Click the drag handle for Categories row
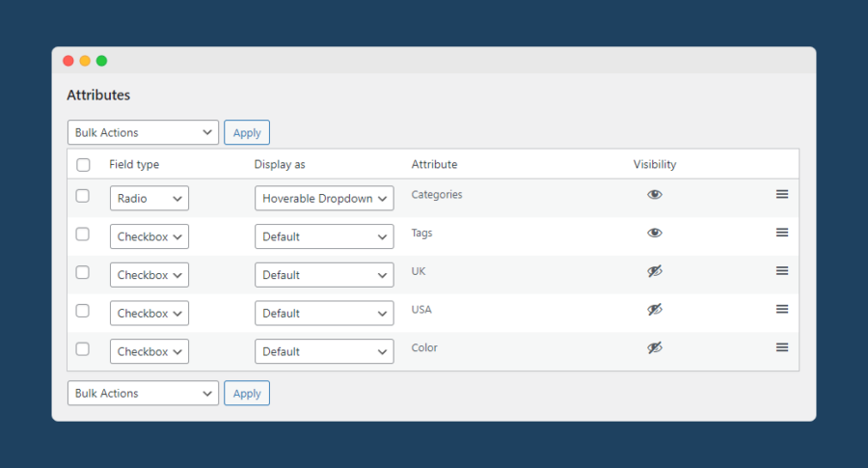This screenshot has height=468, width=868. (x=782, y=194)
